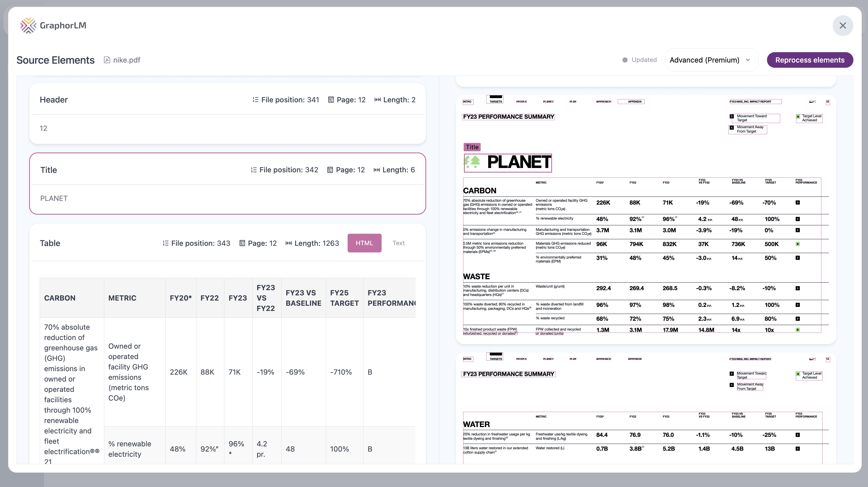Click the Source Elements heading

[56, 60]
